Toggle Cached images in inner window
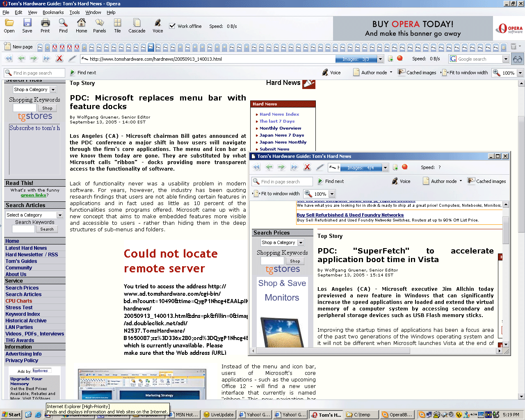This screenshot has width=525, height=420. 487,181
